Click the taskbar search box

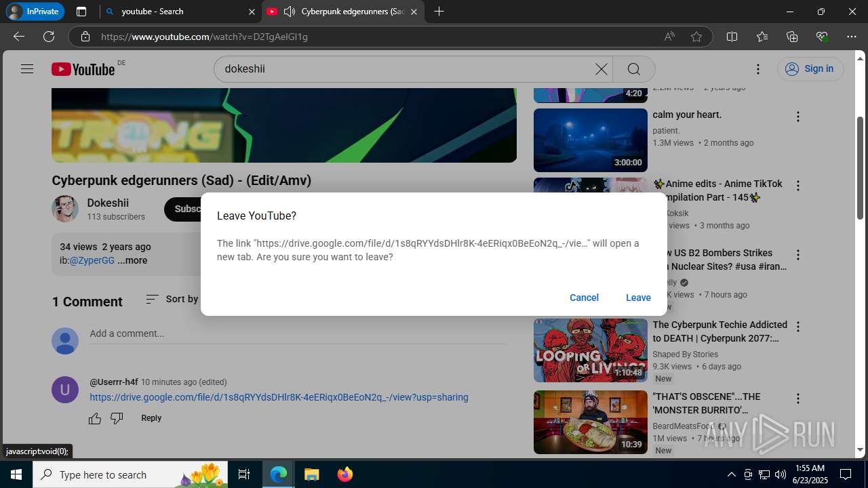130,474
